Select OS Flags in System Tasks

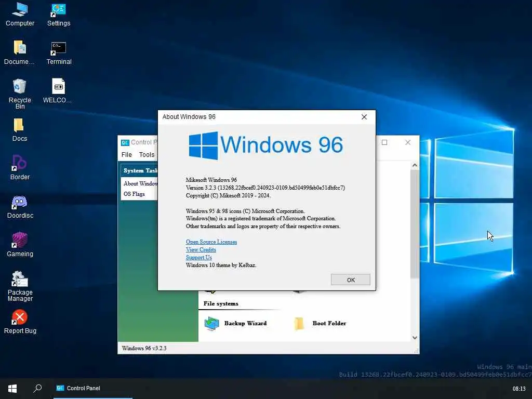pos(134,194)
